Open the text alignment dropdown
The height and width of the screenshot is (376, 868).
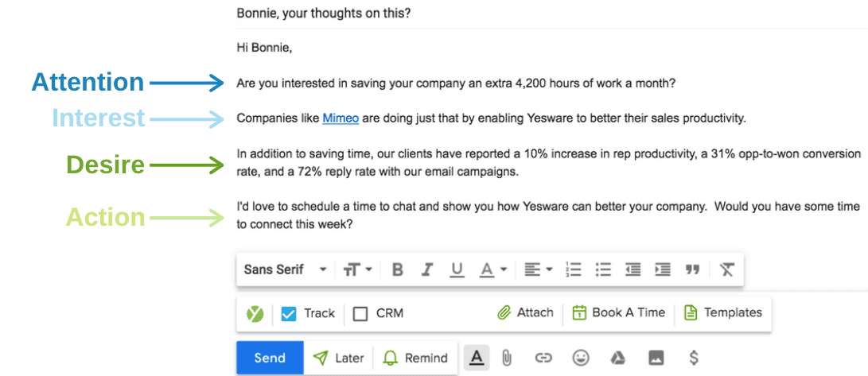(x=539, y=269)
